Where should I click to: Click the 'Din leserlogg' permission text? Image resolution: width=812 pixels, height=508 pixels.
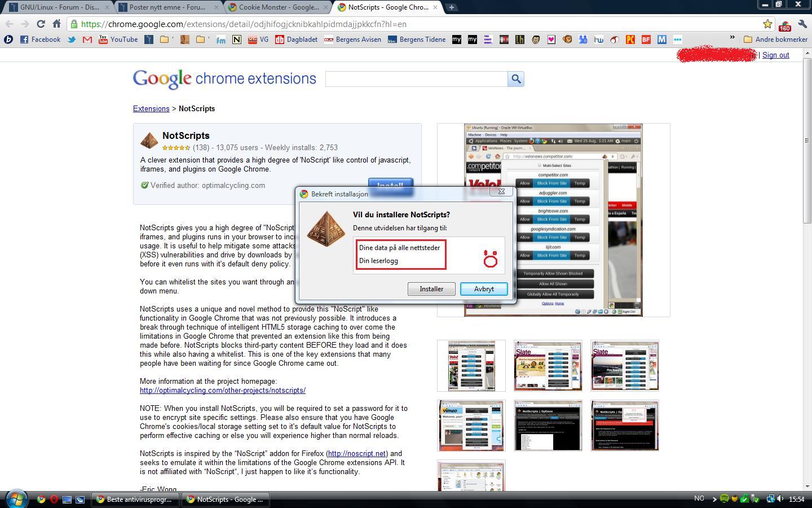pyautogui.click(x=378, y=261)
